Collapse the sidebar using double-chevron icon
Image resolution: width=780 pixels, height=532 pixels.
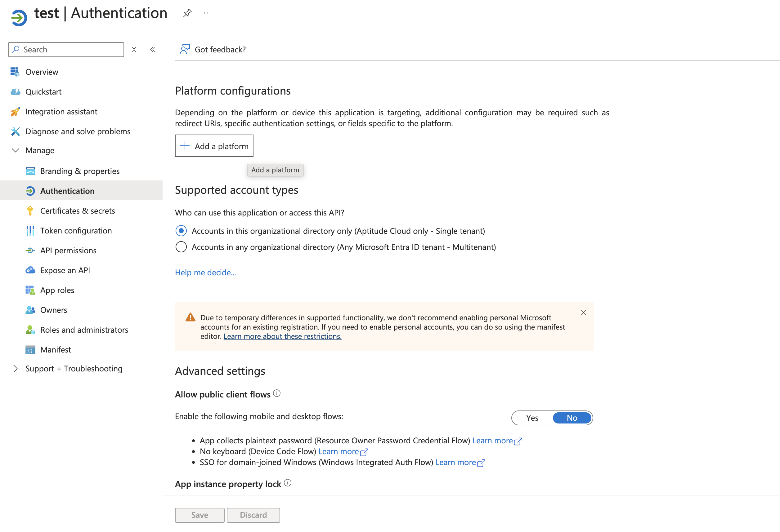pyautogui.click(x=153, y=50)
